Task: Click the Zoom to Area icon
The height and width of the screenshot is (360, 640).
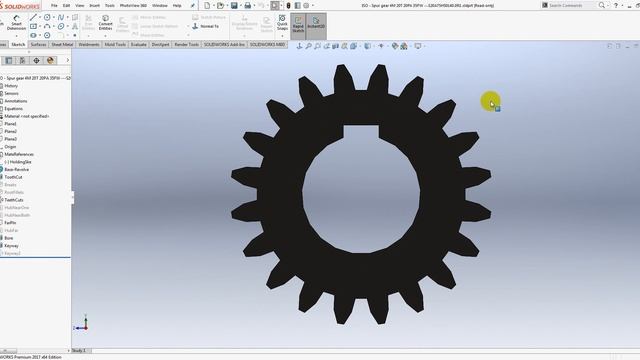Action: point(317,46)
